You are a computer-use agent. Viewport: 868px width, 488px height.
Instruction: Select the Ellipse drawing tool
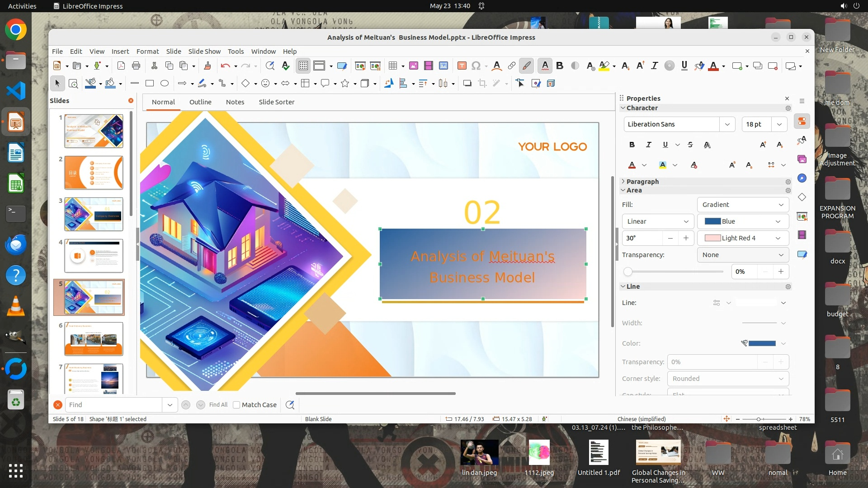click(x=165, y=83)
